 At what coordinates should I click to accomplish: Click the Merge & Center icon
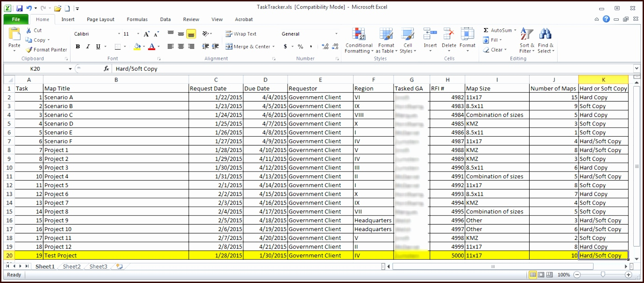pos(229,47)
